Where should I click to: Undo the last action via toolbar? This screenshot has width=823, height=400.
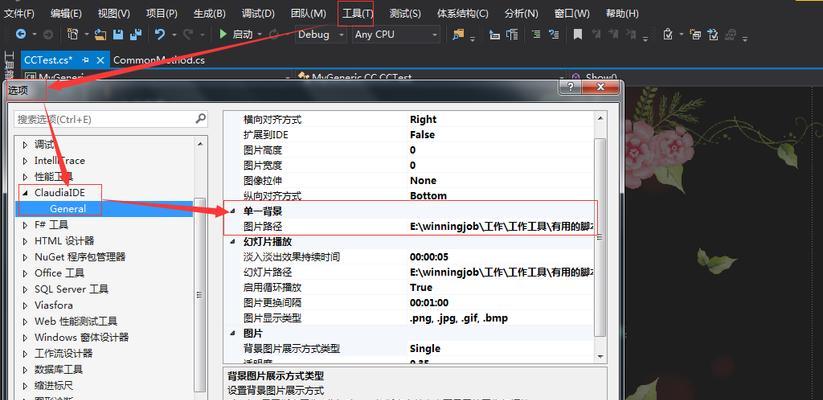[x=160, y=34]
